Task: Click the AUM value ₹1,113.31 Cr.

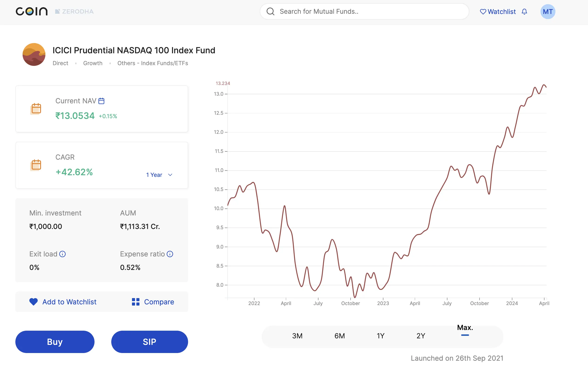Action: click(x=140, y=226)
